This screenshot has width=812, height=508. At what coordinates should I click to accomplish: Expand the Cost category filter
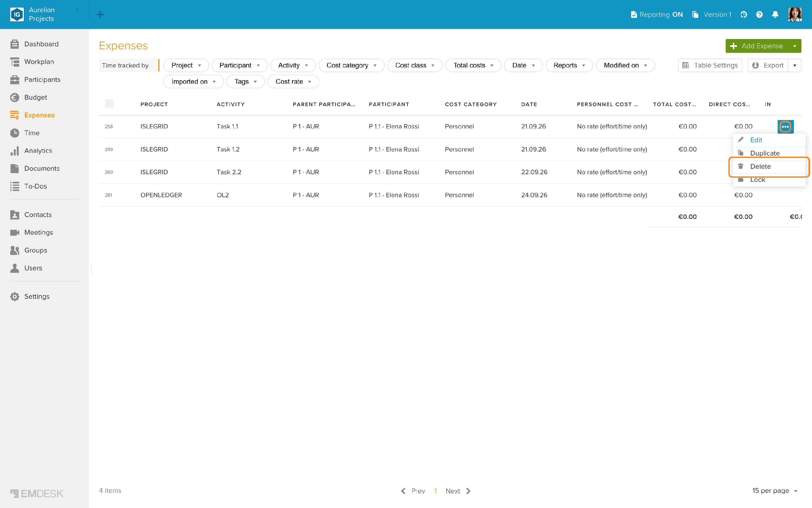click(351, 65)
